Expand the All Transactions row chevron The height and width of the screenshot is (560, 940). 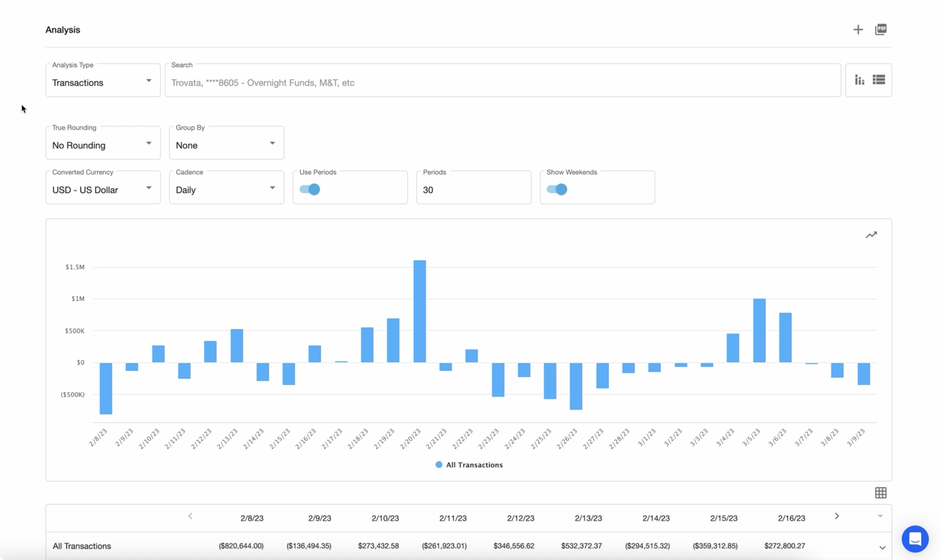(x=882, y=547)
